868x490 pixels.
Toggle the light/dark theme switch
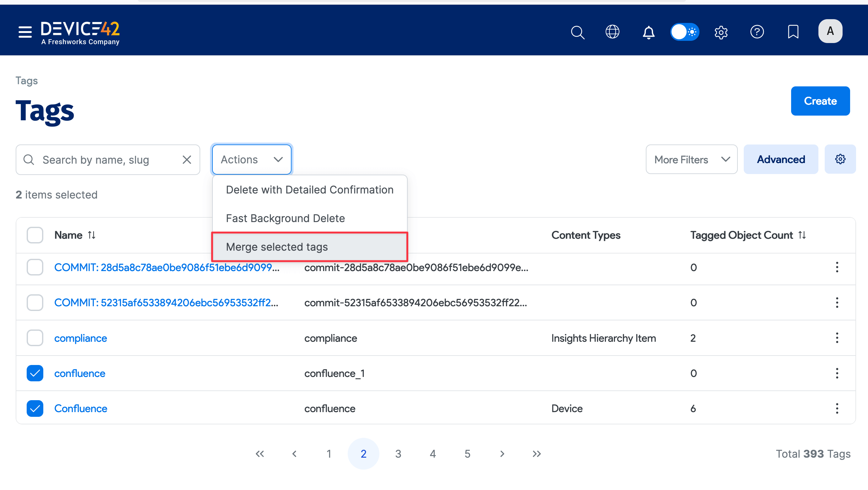[684, 32]
